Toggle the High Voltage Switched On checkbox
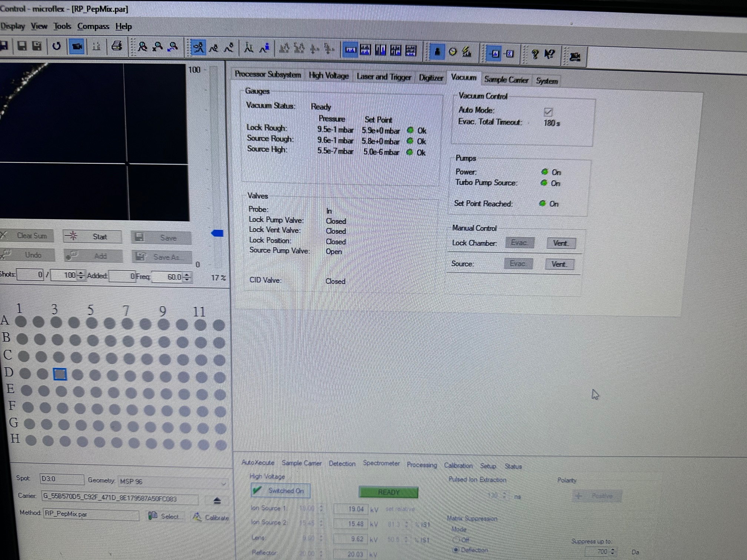Viewport: 747px width, 560px height. click(258, 490)
